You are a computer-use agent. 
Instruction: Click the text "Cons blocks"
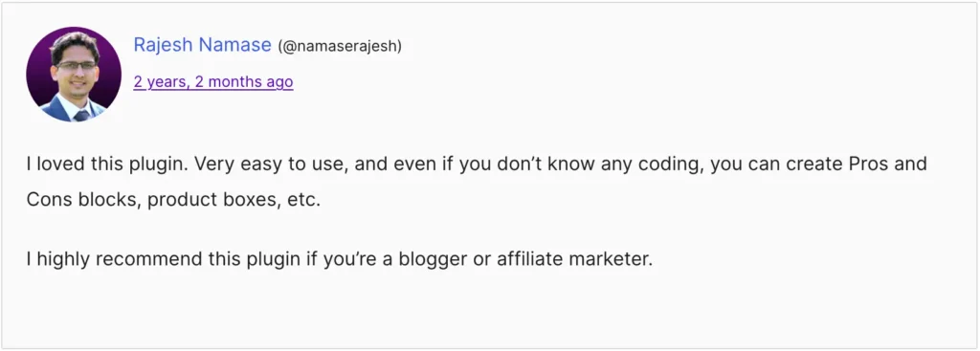(82, 201)
